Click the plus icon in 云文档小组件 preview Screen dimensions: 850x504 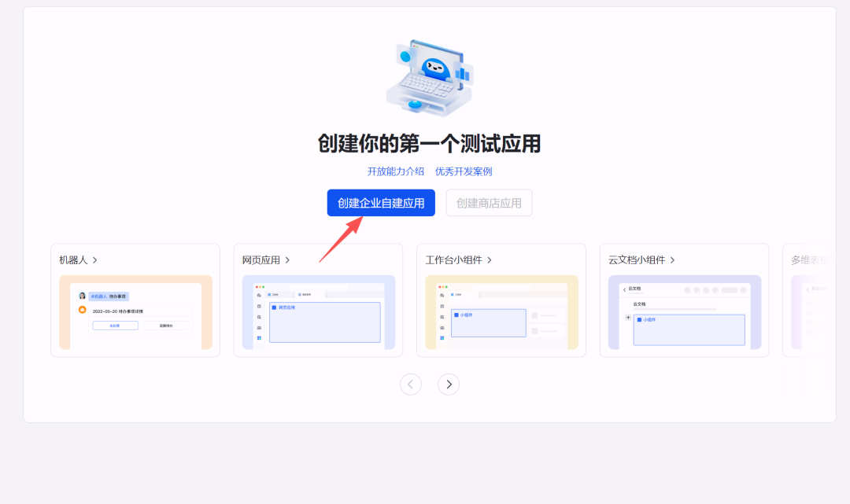click(x=628, y=318)
